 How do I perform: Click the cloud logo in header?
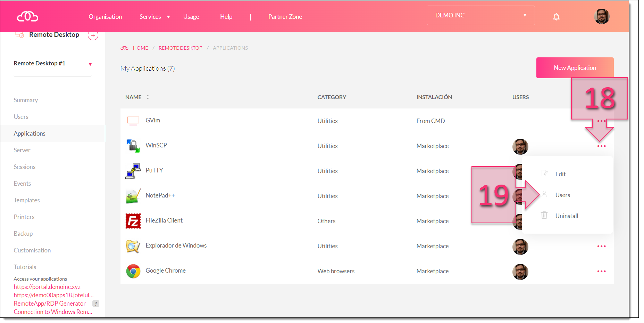tap(28, 16)
